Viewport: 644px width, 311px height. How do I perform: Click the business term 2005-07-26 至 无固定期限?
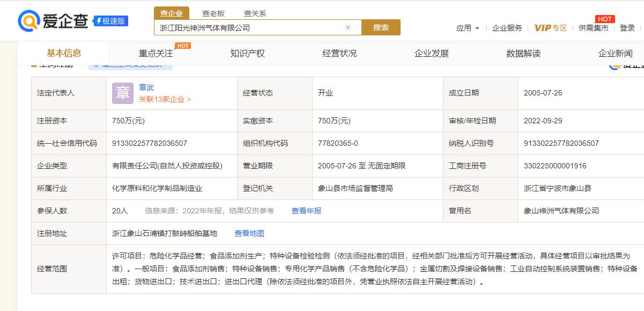coord(362,166)
